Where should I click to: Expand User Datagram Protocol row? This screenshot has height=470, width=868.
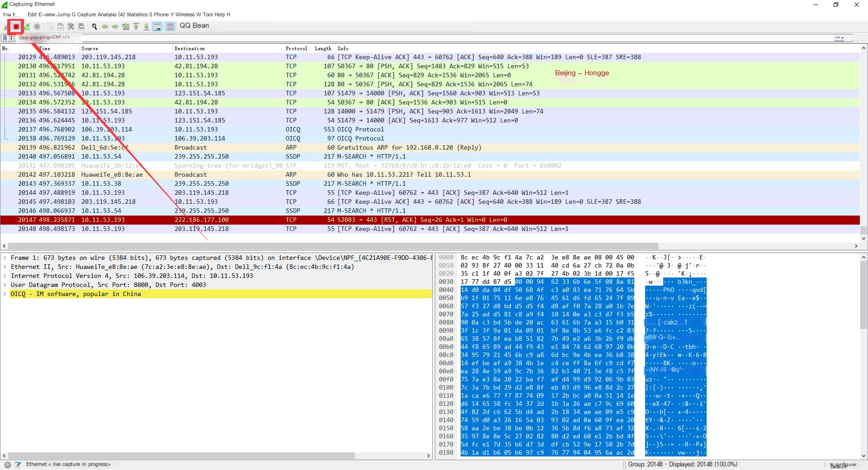(x=5, y=285)
